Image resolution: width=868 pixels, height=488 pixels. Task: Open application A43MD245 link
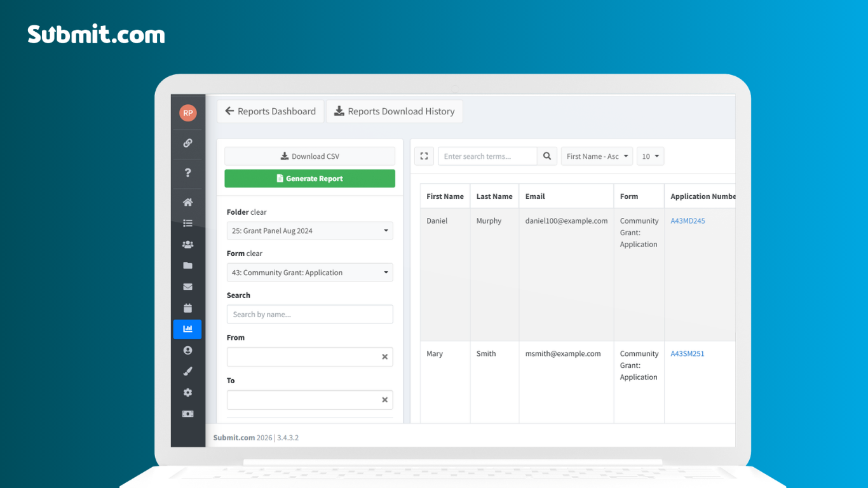tap(687, 220)
